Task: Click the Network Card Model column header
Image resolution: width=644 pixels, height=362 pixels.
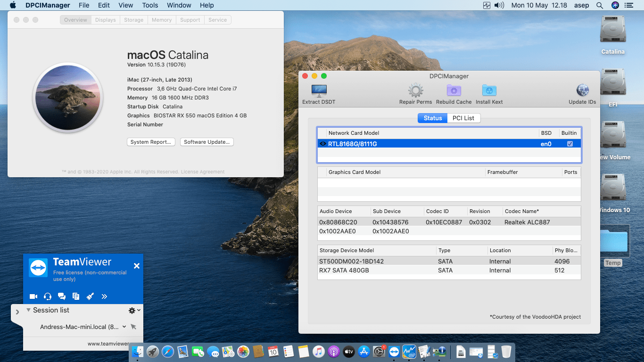Action: [x=432, y=133]
